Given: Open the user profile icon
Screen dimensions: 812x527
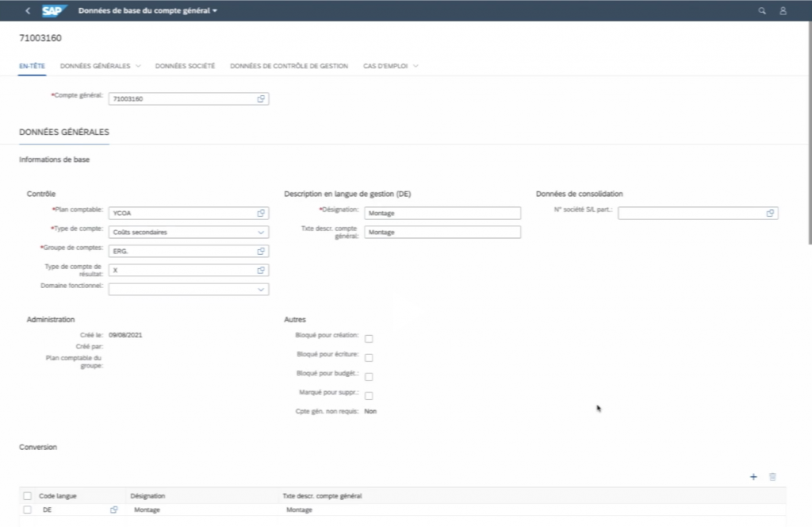Looking at the screenshot, I should (x=783, y=11).
